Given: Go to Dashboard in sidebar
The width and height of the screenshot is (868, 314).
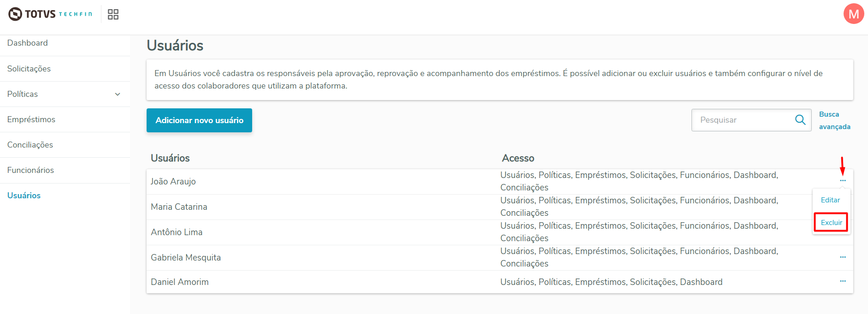Looking at the screenshot, I should (28, 43).
